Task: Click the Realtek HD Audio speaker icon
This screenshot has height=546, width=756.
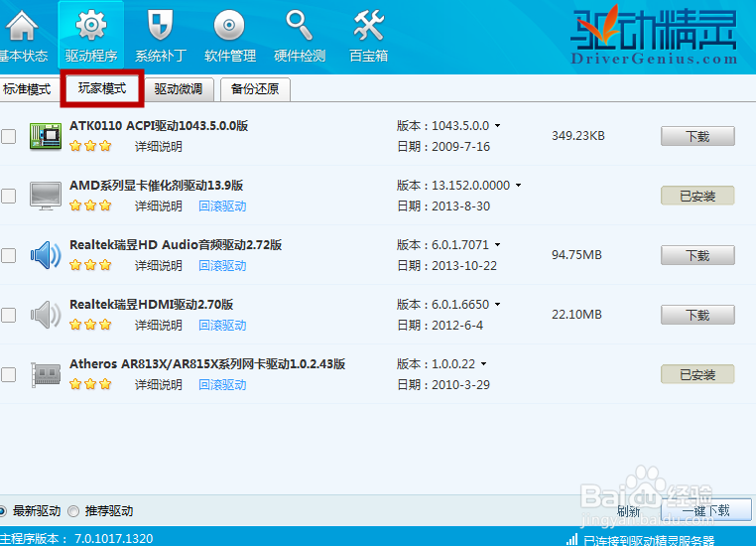Action: (46, 255)
